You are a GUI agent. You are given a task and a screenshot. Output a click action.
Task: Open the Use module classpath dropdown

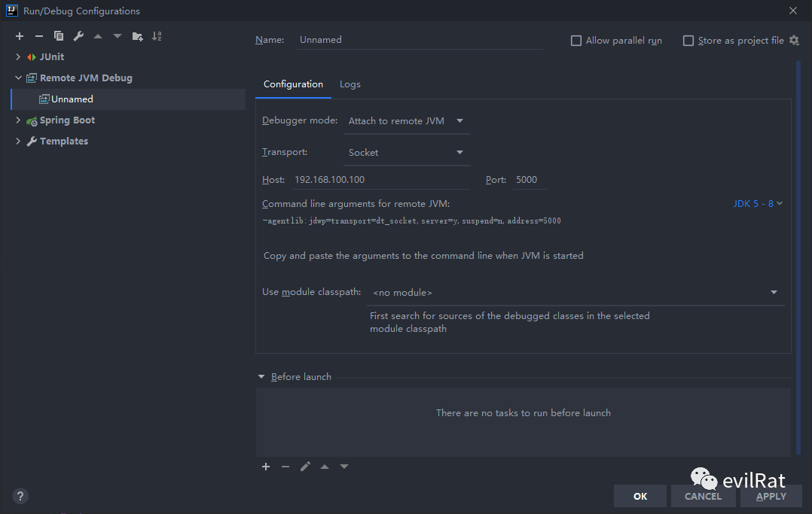575,293
